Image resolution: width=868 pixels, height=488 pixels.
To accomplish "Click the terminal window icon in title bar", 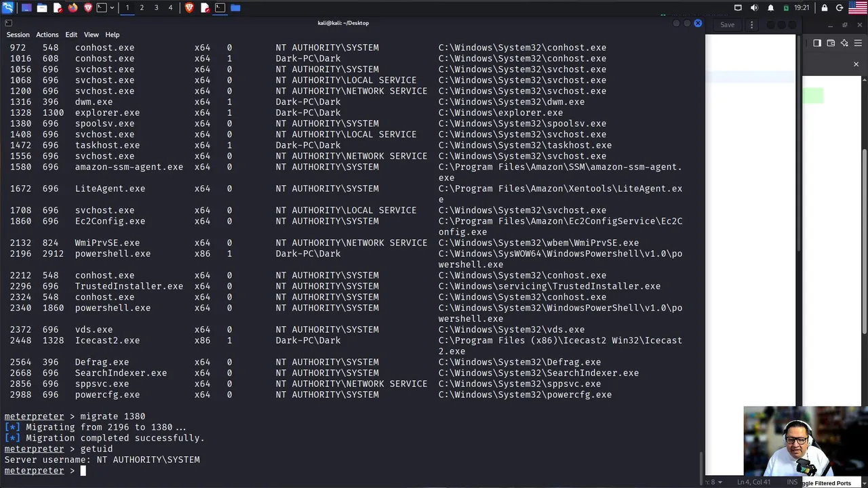I will (x=8, y=23).
